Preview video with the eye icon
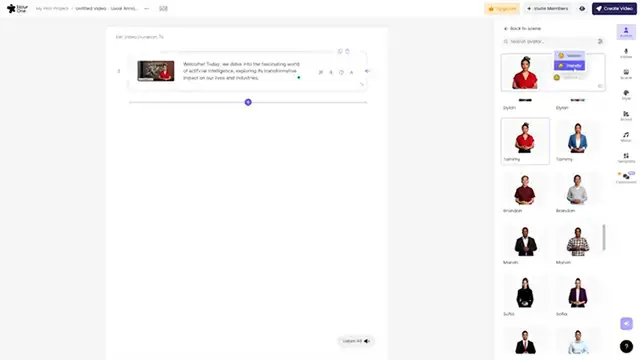640x360 pixels. click(x=582, y=9)
